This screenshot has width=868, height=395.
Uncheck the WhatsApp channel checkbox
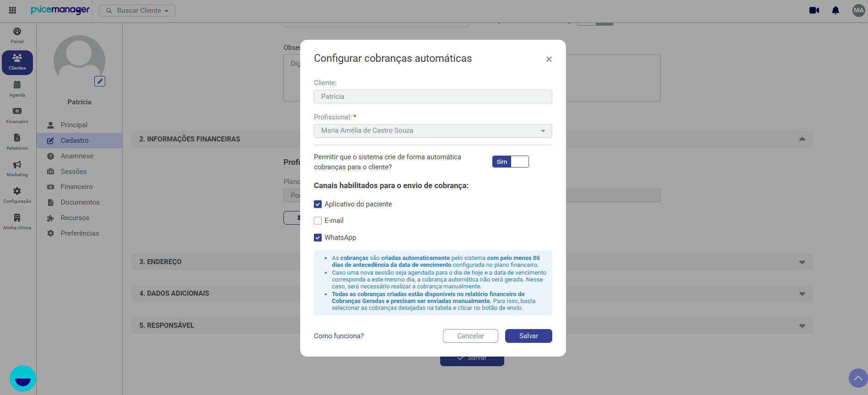318,238
